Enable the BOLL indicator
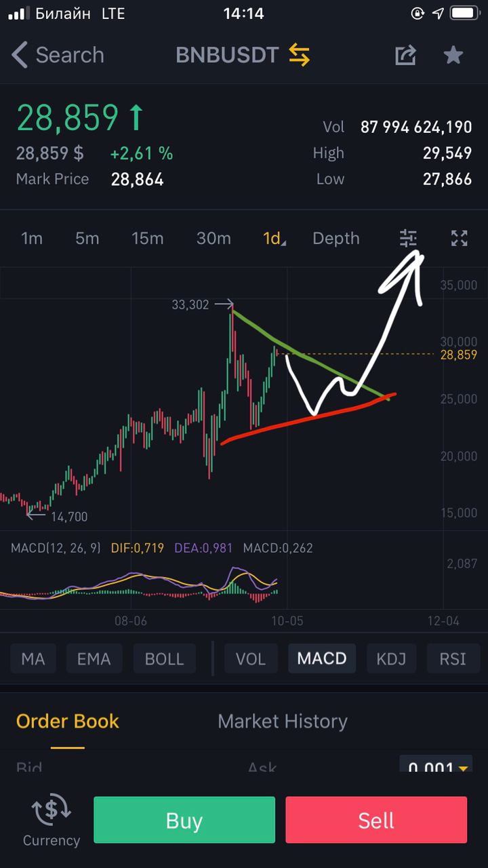Viewport: 488px width, 868px height. [x=164, y=658]
